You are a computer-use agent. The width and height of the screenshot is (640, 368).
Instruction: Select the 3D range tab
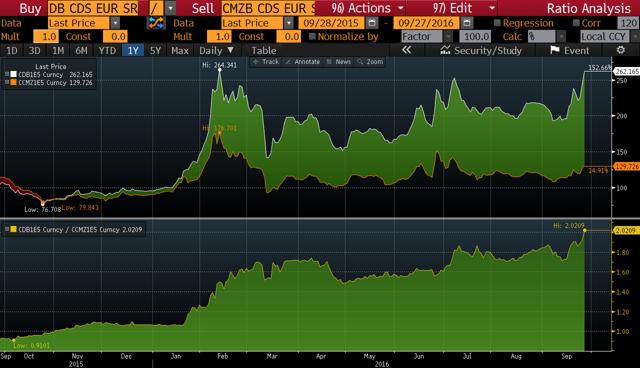click(x=34, y=51)
